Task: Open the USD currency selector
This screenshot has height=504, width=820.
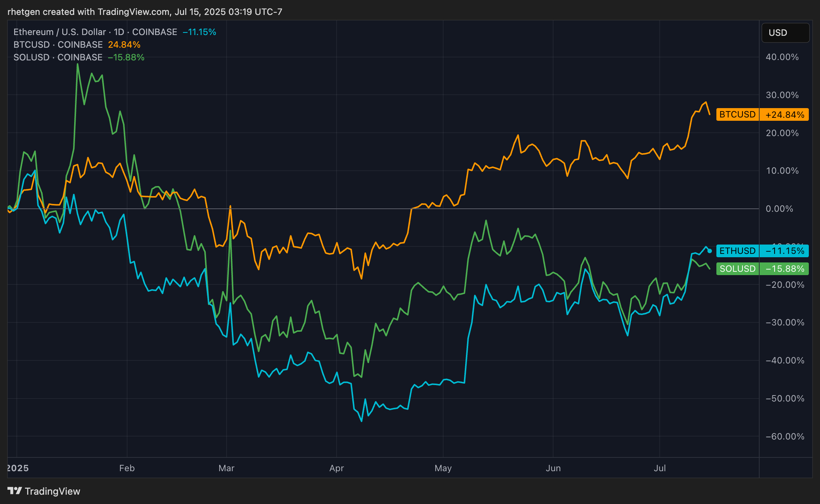Action: click(785, 33)
